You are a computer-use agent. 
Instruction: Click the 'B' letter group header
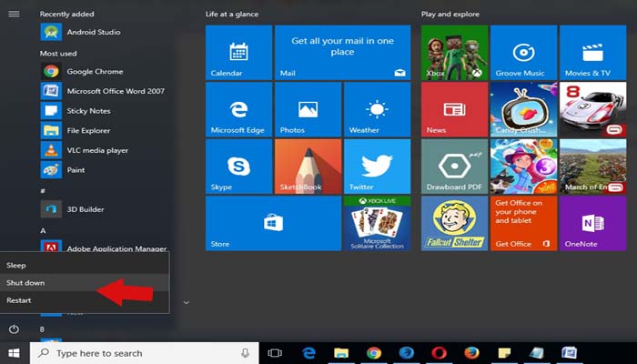[42, 329]
